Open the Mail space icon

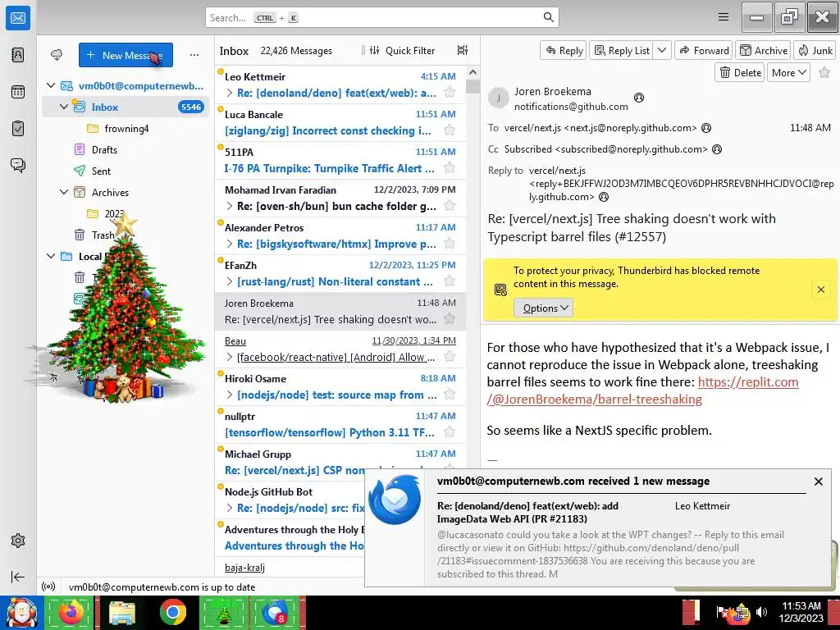18,18
